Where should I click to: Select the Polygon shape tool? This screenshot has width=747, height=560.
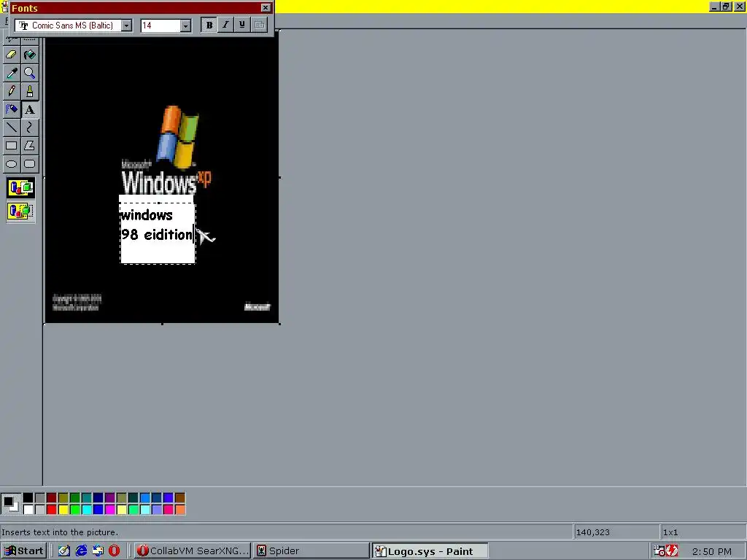tap(29, 146)
